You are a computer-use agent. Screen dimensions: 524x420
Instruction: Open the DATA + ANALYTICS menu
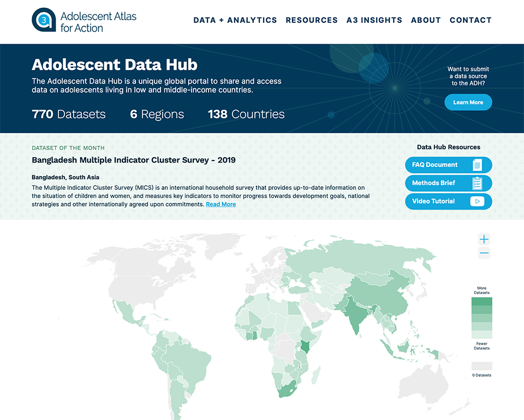tap(235, 20)
